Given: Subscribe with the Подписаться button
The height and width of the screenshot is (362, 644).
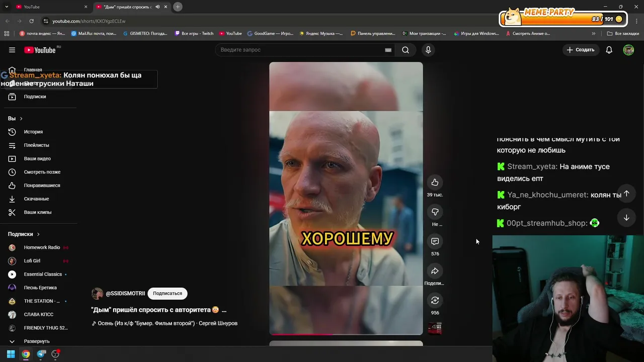Looking at the screenshot, I should pyautogui.click(x=168, y=293).
